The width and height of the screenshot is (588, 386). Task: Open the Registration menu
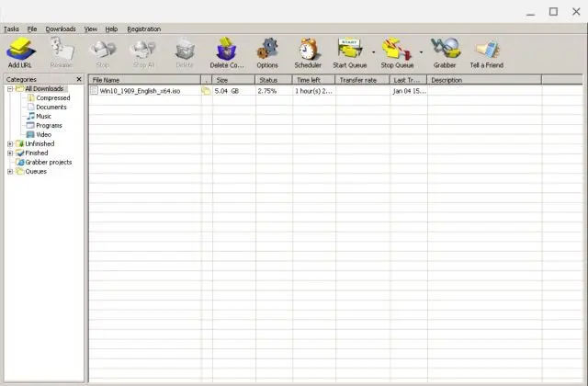click(143, 29)
